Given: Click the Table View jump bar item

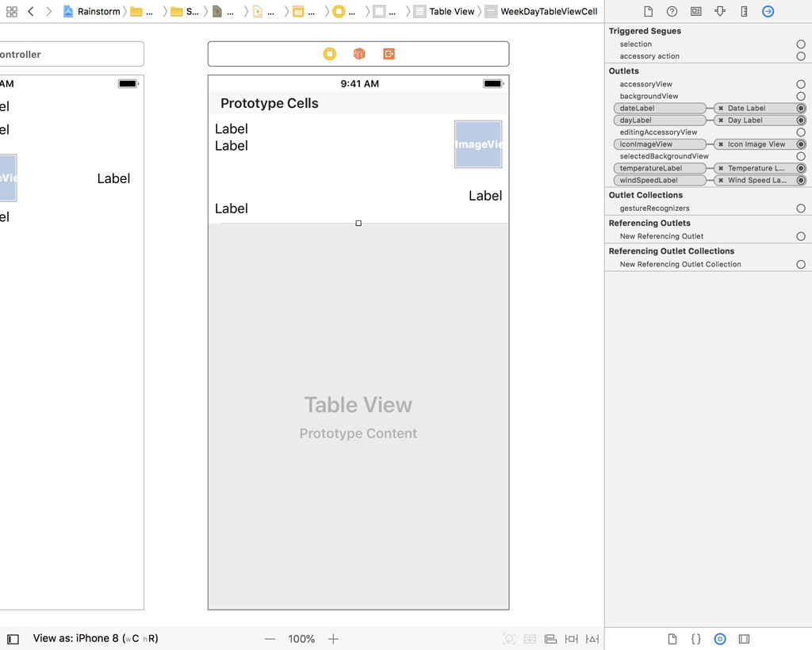Looking at the screenshot, I should pos(453,11).
